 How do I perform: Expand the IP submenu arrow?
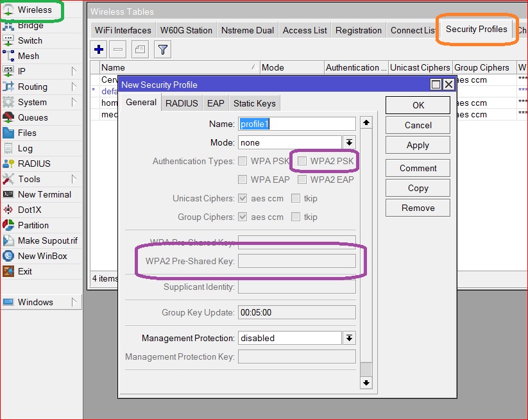(x=74, y=71)
